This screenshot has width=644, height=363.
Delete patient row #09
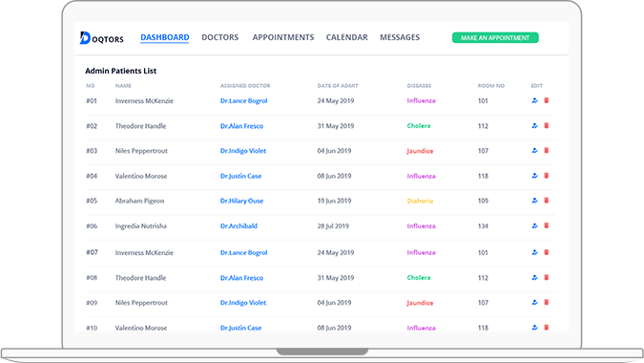point(547,303)
